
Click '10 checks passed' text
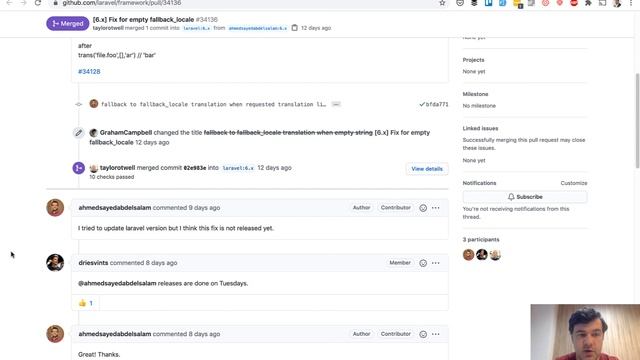pos(111,177)
